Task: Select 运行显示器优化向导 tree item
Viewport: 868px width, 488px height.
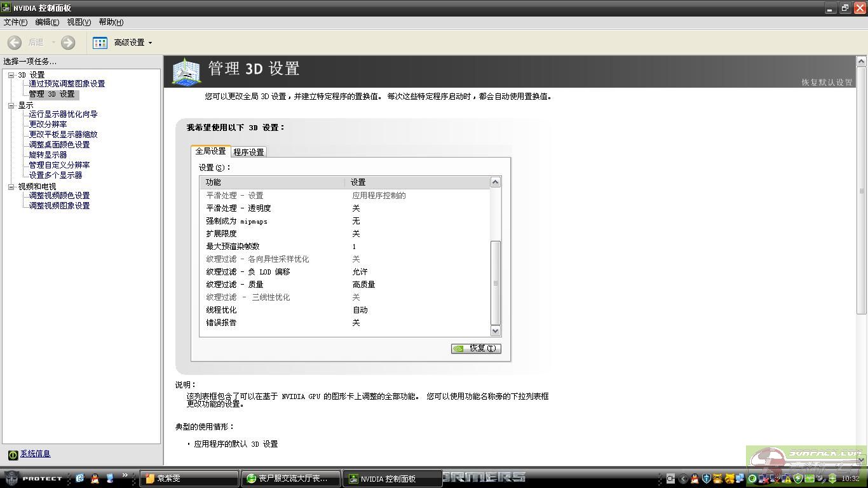Action: (x=63, y=114)
